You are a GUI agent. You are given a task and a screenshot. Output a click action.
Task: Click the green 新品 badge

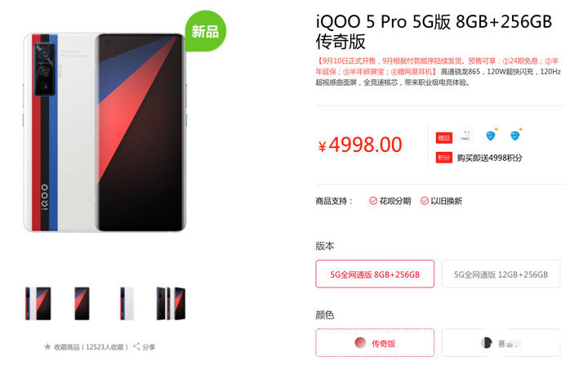click(x=206, y=31)
